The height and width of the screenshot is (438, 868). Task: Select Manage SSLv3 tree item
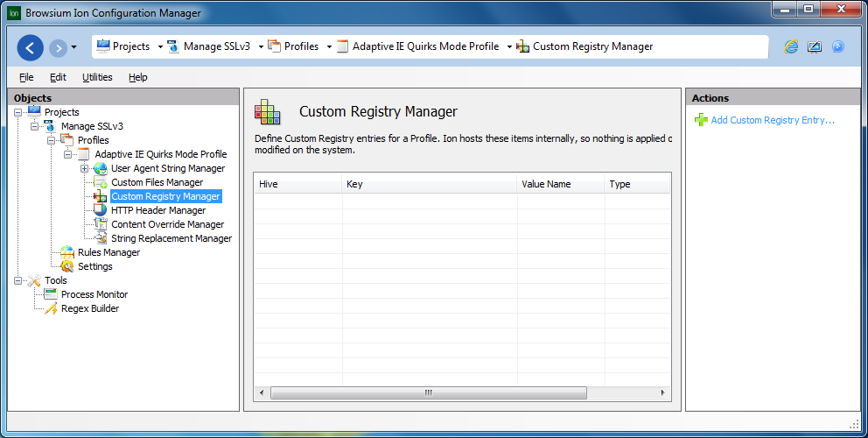[x=92, y=126]
